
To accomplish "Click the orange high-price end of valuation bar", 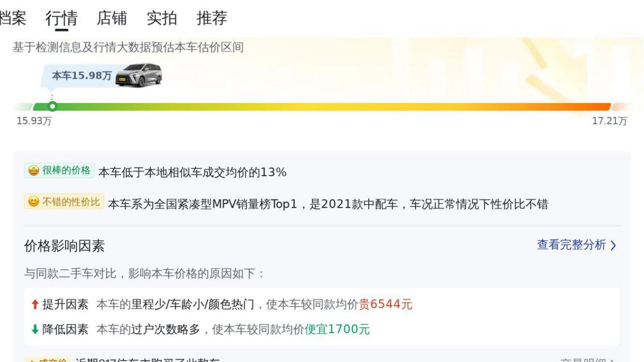I will click(599, 107).
